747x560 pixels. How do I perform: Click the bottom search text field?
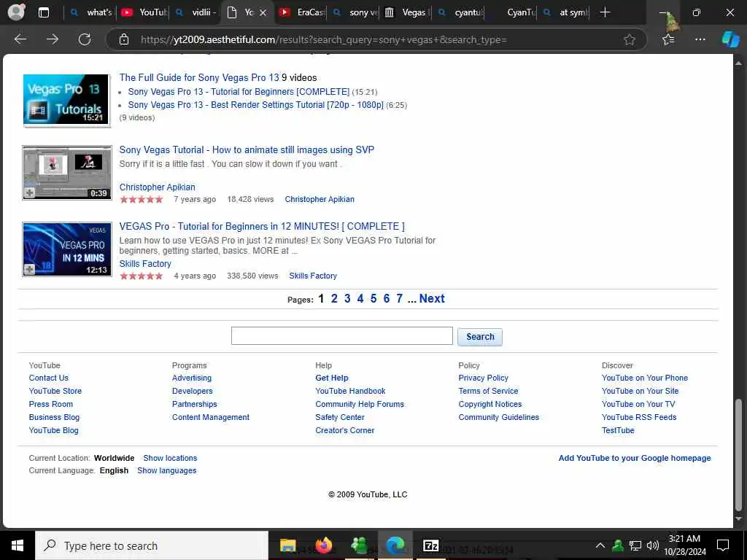click(x=341, y=336)
